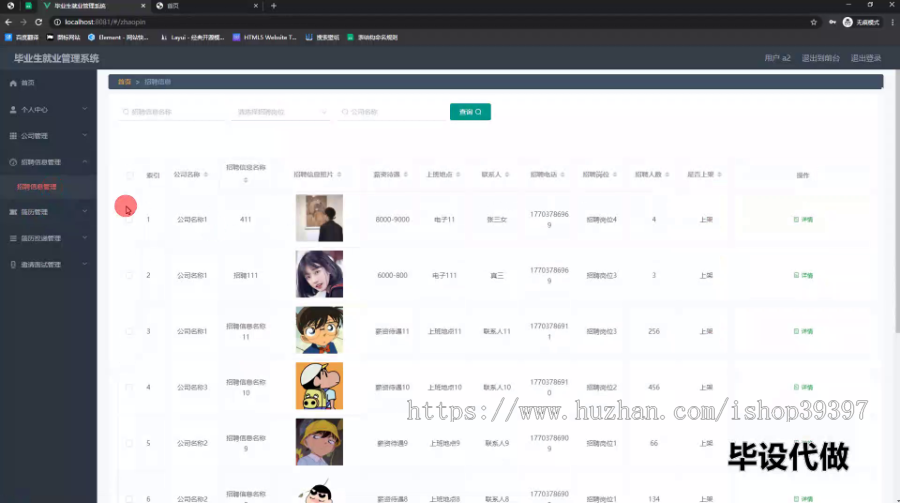Click the 公司管理 grid icon
The image size is (900, 503).
13,136
